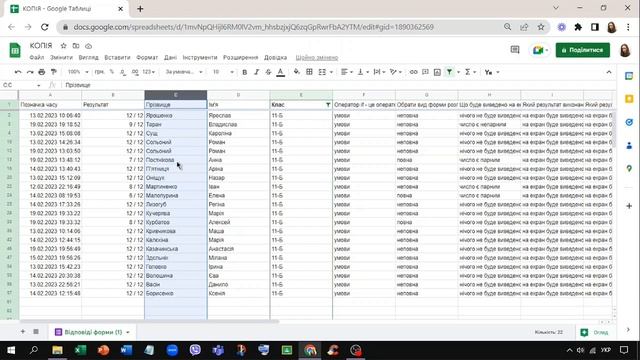Open text wrapping dropdown

379,72
